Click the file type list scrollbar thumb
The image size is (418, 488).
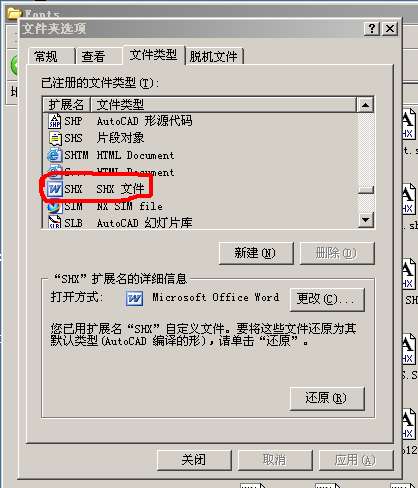click(366, 190)
